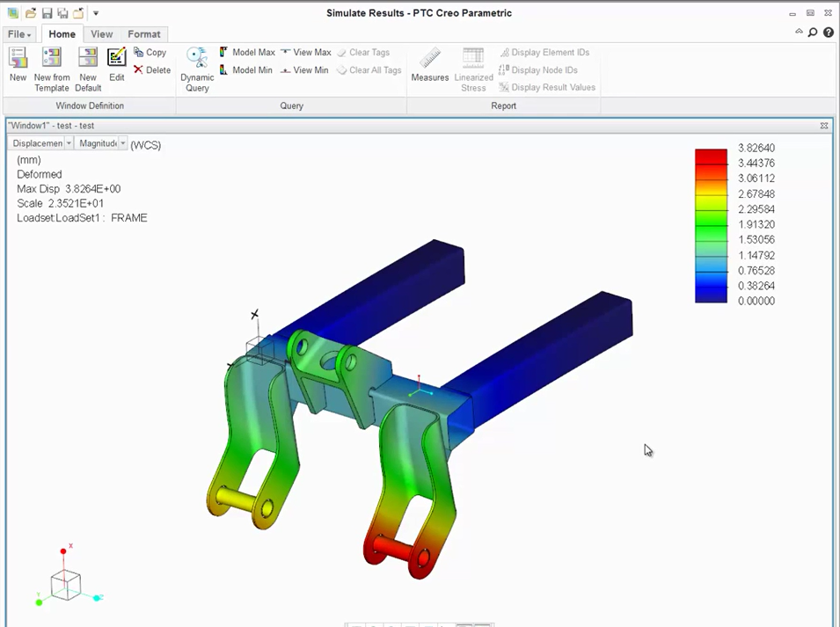This screenshot has width=840, height=627.
Task: Click the coordinate triad cube
Action: click(x=66, y=585)
